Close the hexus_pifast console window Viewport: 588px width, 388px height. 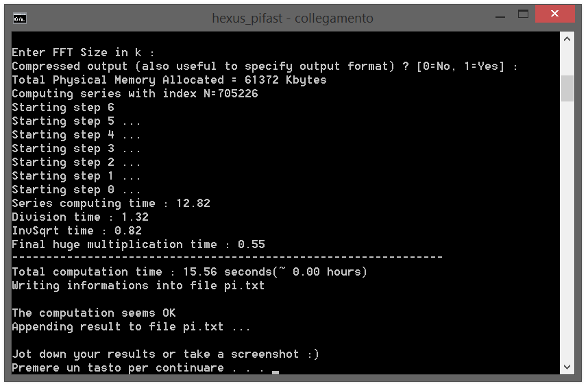pos(554,14)
